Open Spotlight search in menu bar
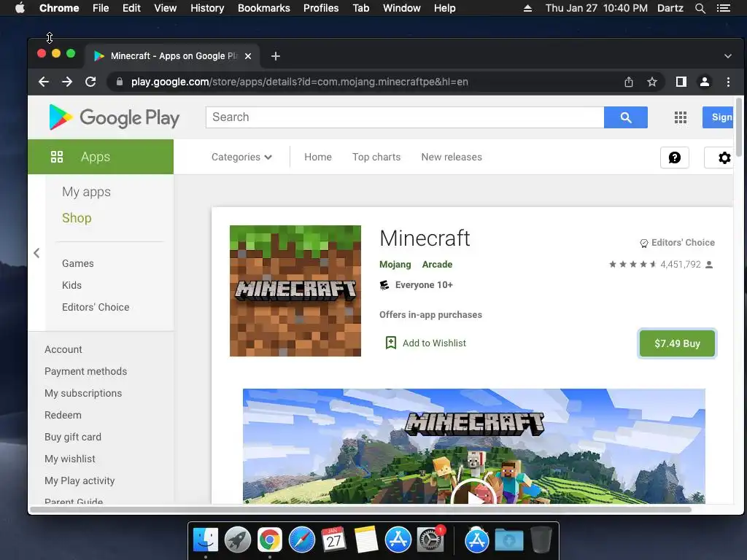Screen dimensions: 747x560 click(x=700, y=8)
